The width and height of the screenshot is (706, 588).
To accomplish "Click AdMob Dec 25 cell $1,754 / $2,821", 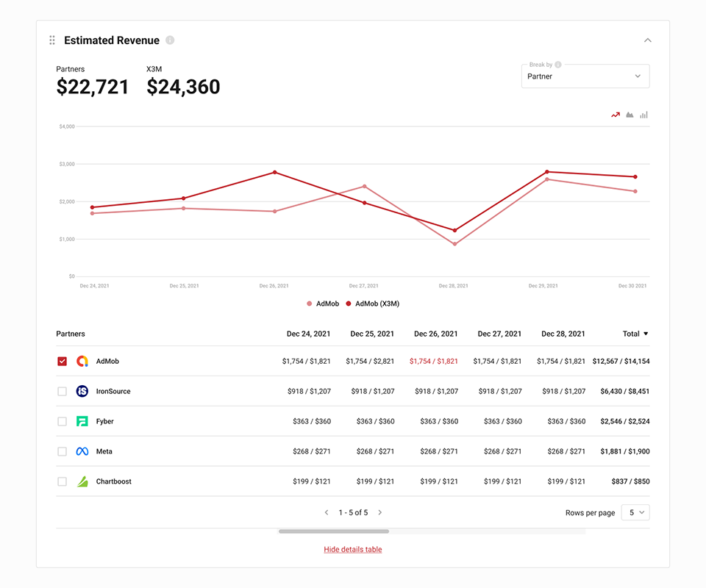I will (370, 362).
